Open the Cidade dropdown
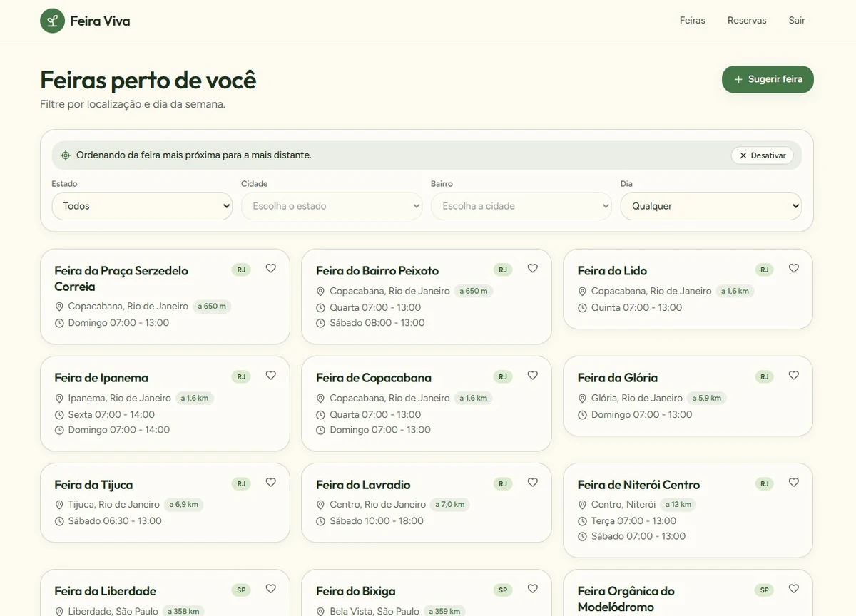Image resolution: width=856 pixels, height=616 pixels. click(x=332, y=206)
